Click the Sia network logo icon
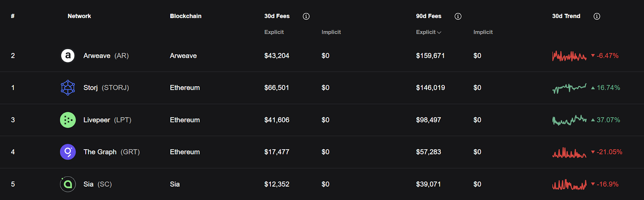 pos(68,184)
